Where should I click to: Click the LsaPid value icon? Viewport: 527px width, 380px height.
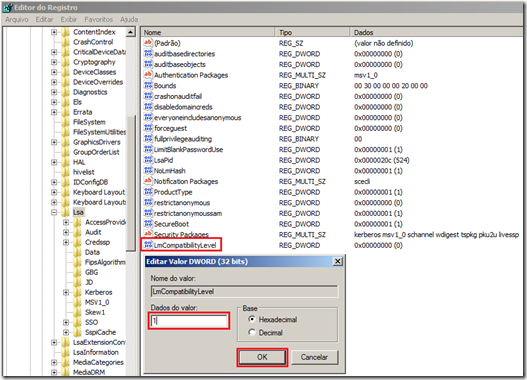(148, 160)
